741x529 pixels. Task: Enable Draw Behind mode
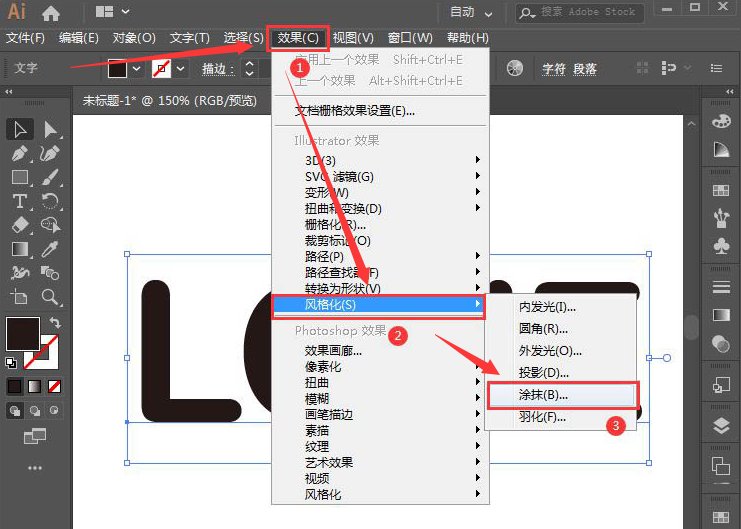coord(34,410)
